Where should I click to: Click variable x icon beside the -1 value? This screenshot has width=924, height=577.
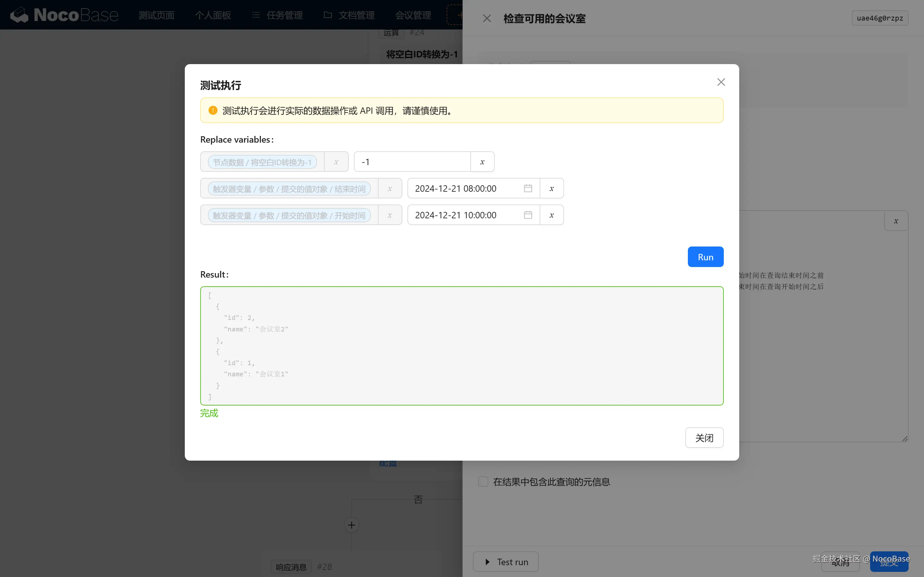pyautogui.click(x=482, y=162)
